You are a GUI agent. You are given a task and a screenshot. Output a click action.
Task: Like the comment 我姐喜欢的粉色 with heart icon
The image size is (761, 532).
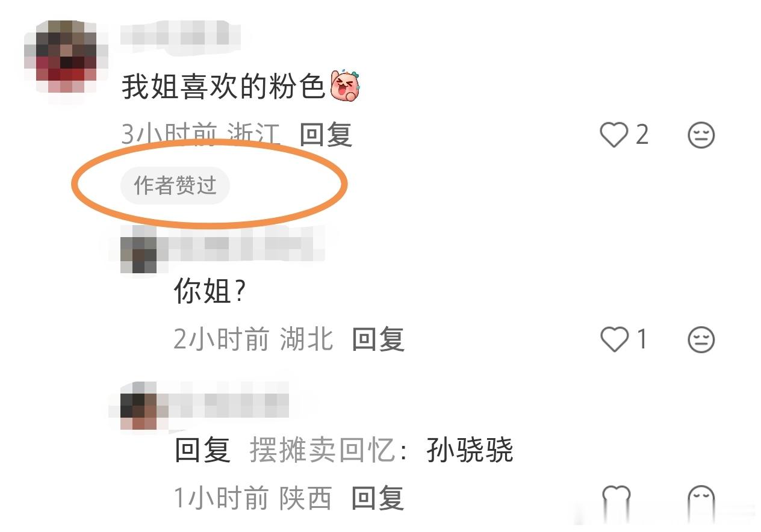(614, 135)
